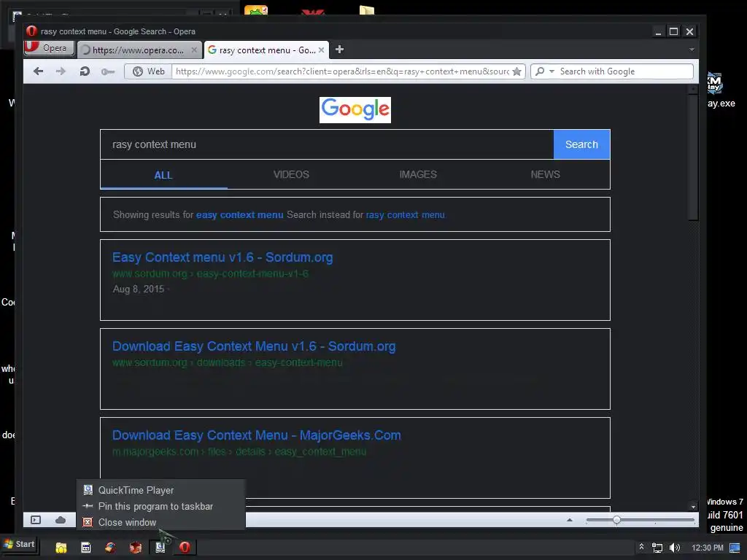
Task: Select the VIDEOS results tab
Action: point(291,175)
